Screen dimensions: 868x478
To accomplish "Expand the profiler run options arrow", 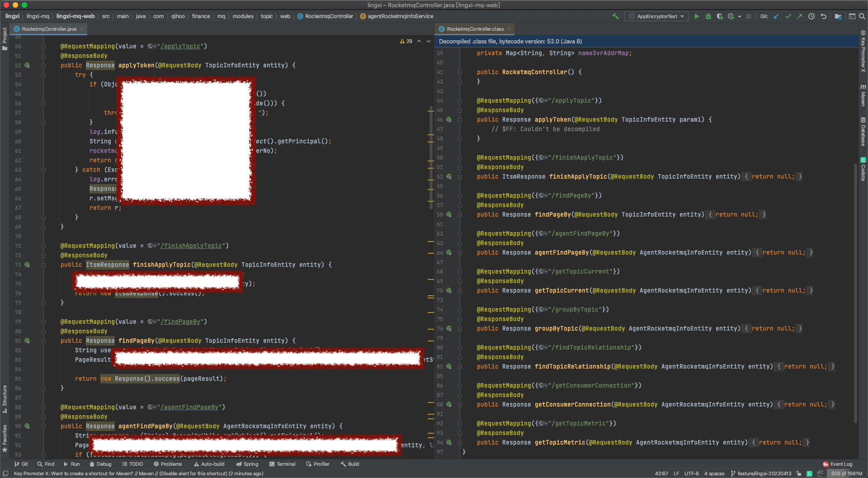I will tap(740, 17).
